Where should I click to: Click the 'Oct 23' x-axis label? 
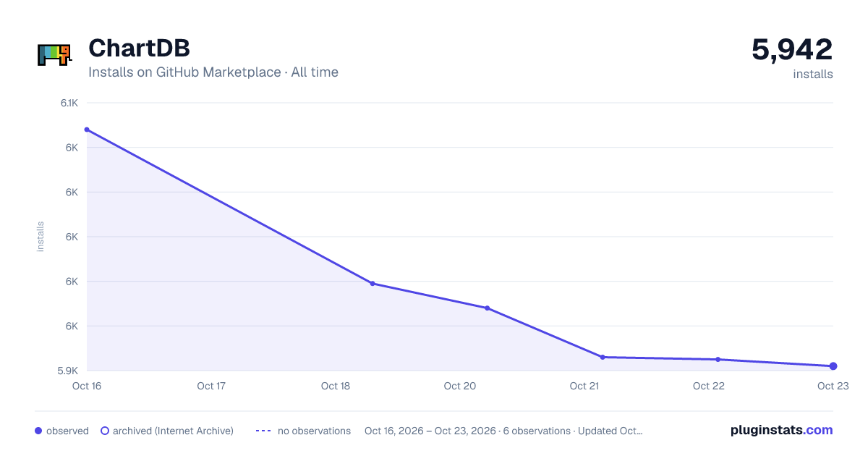point(833,386)
